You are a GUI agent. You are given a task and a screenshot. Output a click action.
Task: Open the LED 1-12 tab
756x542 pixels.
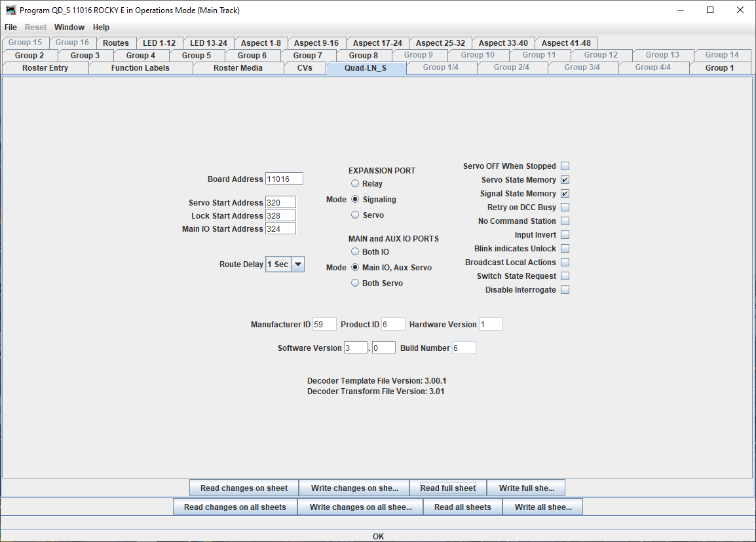tap(159, 43)
